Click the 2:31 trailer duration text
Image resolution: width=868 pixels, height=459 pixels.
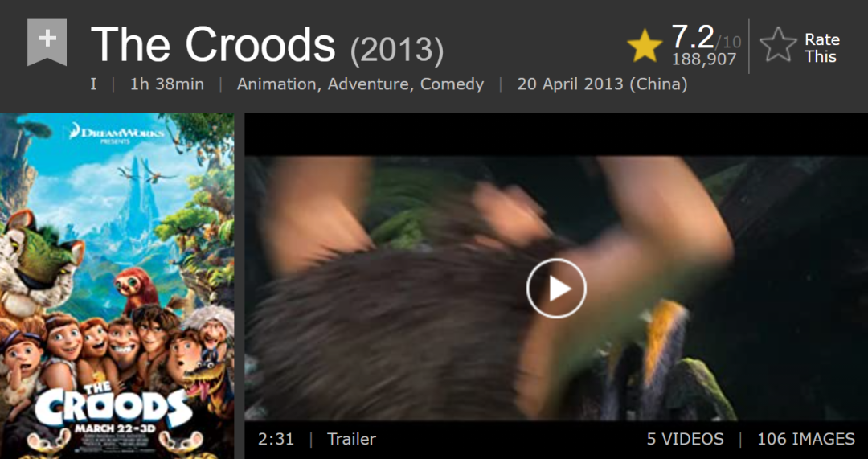(276, 440)
